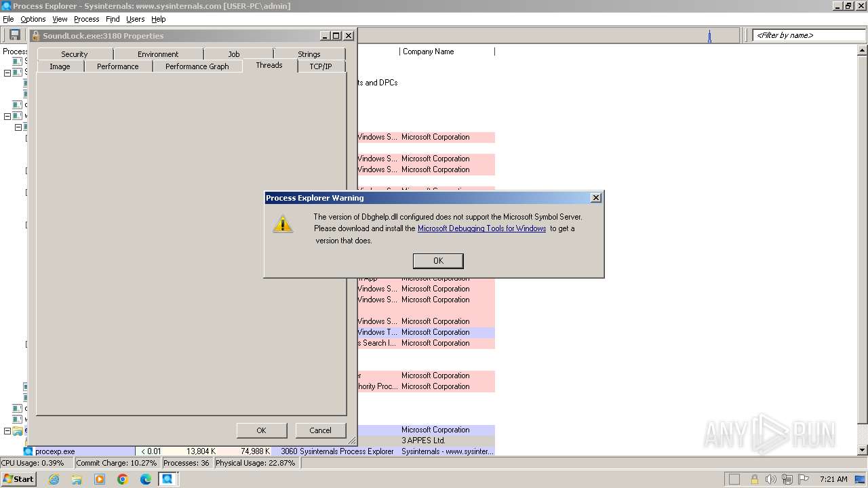
Task: Click Cancel in the SoundLock Properties window
Action: 320,430
